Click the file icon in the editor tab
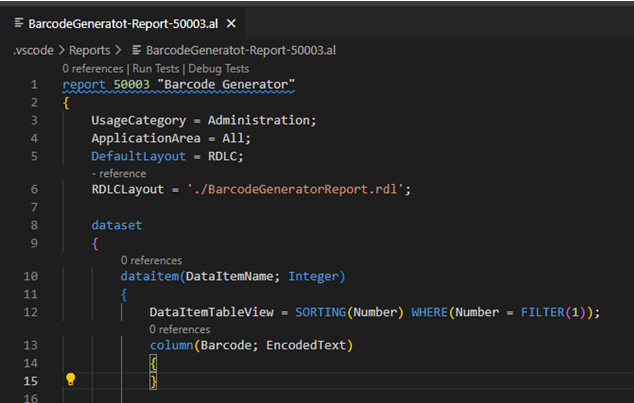The image size is (634, 403). (19, 23)
